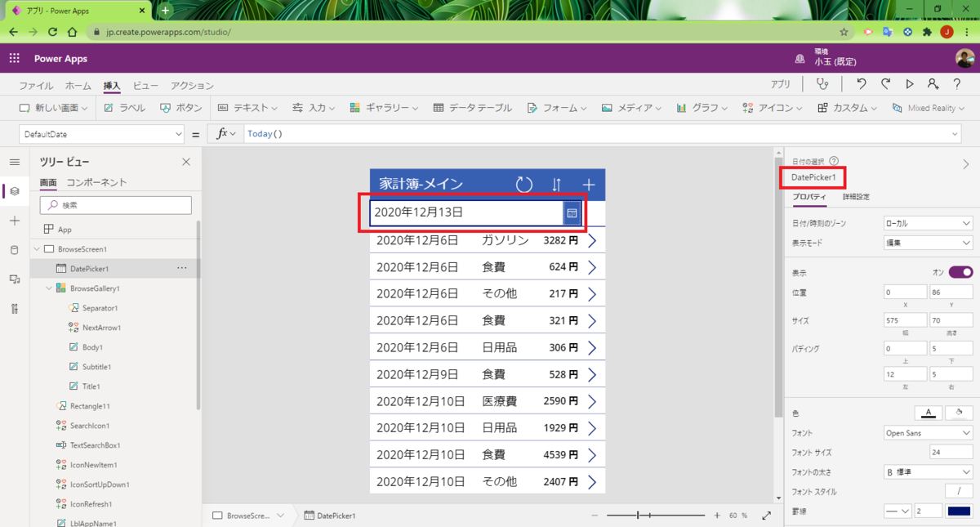Switch to 詳細設定 tab in properties
980x527 pixels.
point(856,197)
